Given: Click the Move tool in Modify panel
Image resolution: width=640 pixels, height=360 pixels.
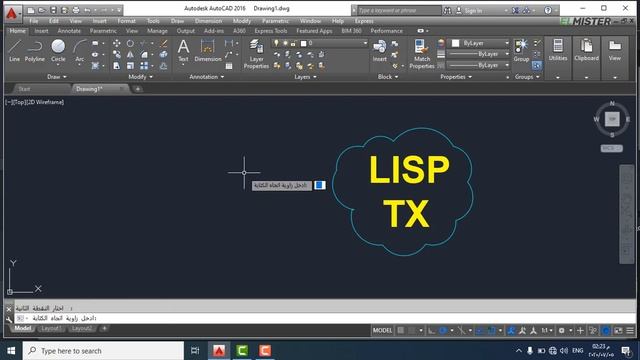Looking at the screenshot, I should pos(117,43).
